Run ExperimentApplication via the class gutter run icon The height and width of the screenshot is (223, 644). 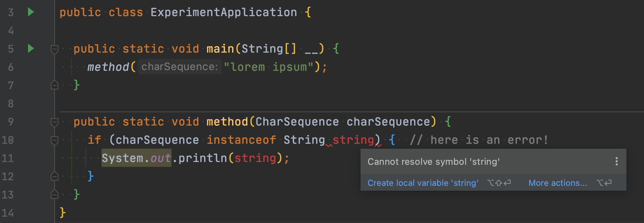coord(31,12)
